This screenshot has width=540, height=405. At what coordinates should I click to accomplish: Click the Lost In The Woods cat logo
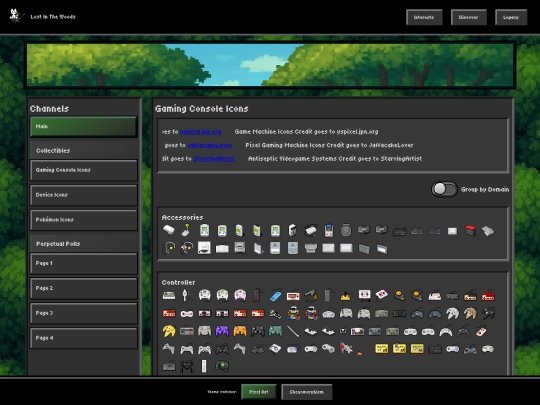tap(16, 16)
